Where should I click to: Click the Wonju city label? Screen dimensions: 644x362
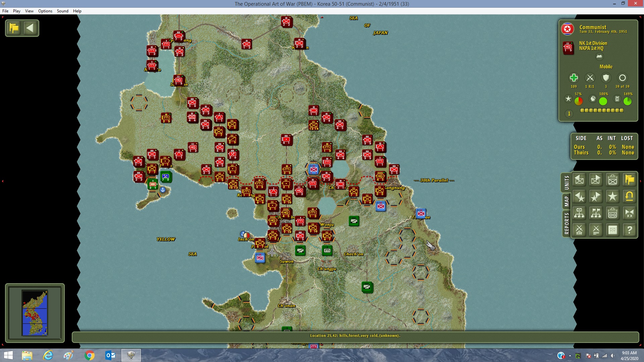327,225
